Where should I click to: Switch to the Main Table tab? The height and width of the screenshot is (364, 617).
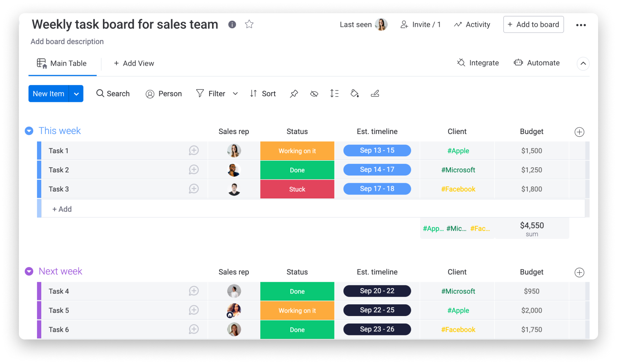62,63
